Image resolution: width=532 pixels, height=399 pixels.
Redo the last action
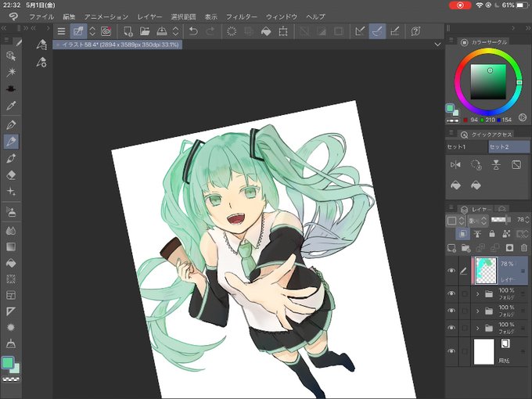[210, 31]
